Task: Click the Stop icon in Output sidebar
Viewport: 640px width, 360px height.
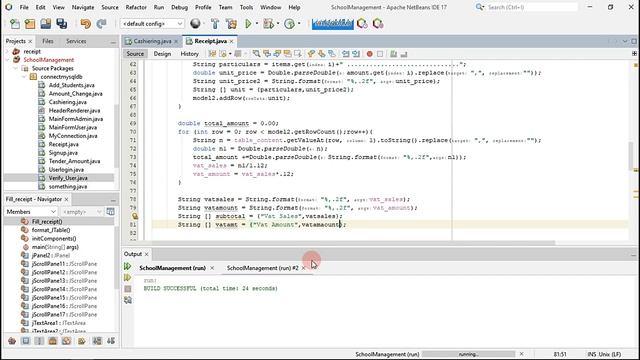Action: tap(128, 289)
